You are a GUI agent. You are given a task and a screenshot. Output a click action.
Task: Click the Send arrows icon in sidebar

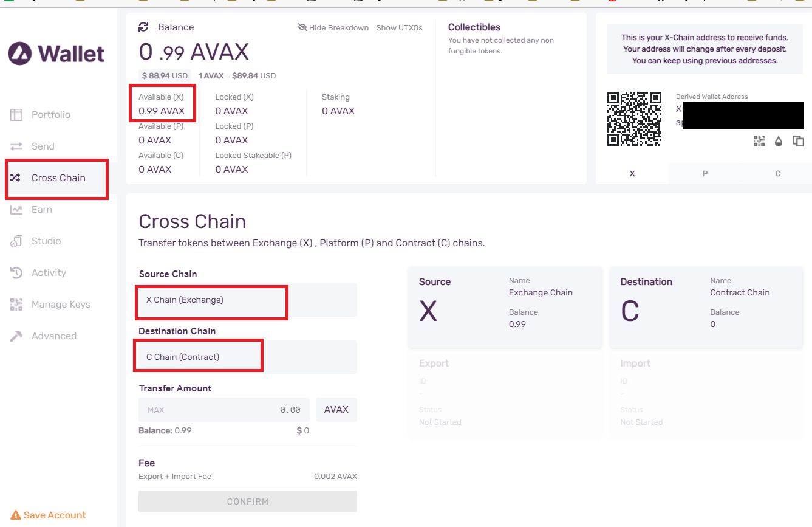point(16,146)
